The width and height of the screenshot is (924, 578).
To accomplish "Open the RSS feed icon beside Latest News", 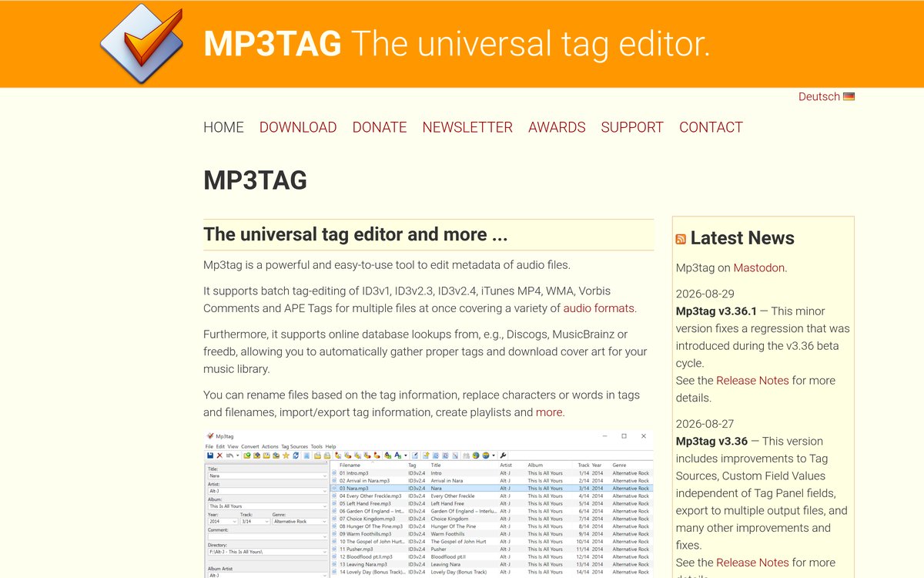I will pyautogui.click(x=681, y=239).
